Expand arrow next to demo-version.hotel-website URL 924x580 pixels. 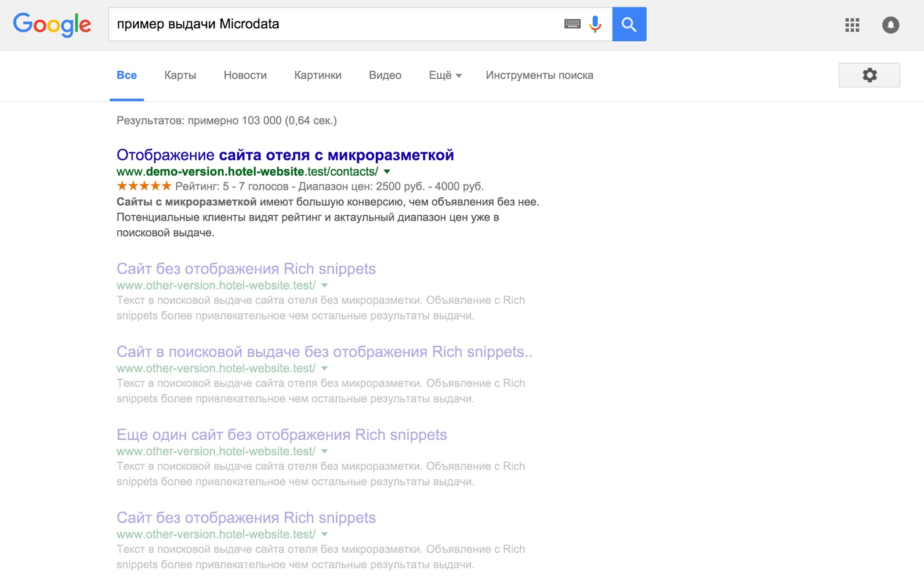click(x=387, y=172)
